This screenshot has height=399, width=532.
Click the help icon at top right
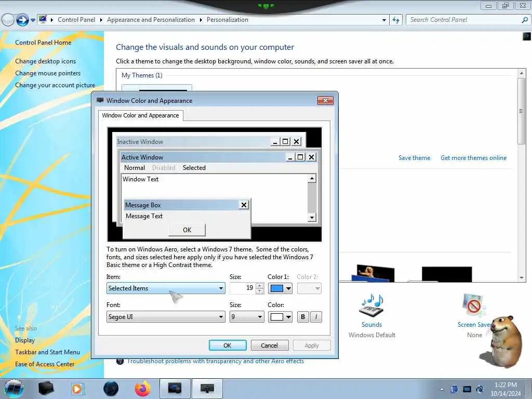coord(527,36)
